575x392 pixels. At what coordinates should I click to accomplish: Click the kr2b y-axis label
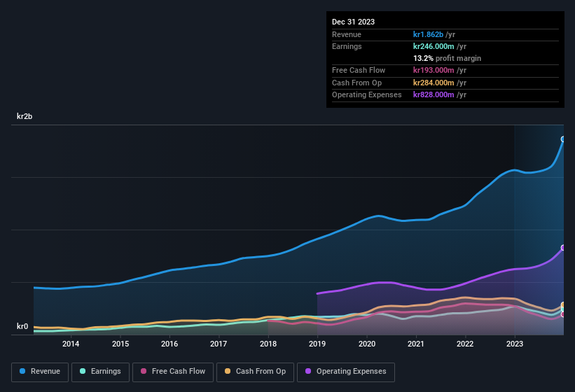click(x=25, y=116)
